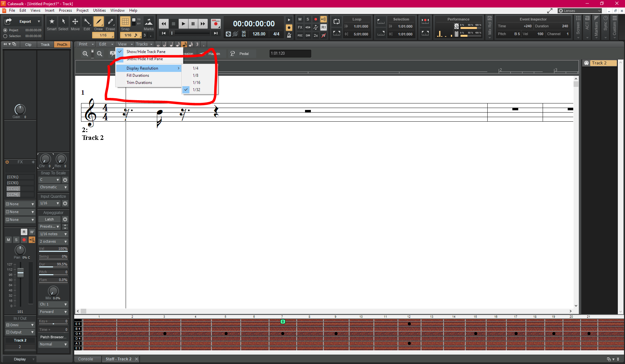Select the Pedal tool icon
The image size is (625, 364).
[232, 54]
